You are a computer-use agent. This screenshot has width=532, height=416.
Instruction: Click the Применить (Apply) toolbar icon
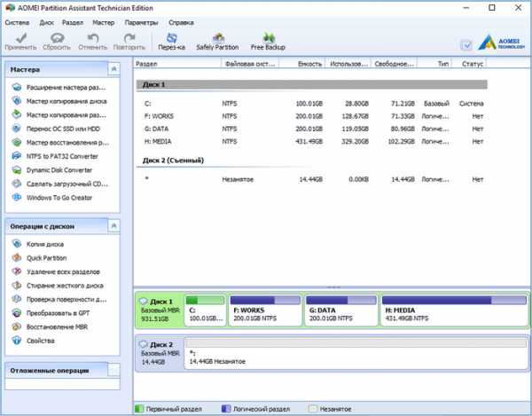pos(20,42)
